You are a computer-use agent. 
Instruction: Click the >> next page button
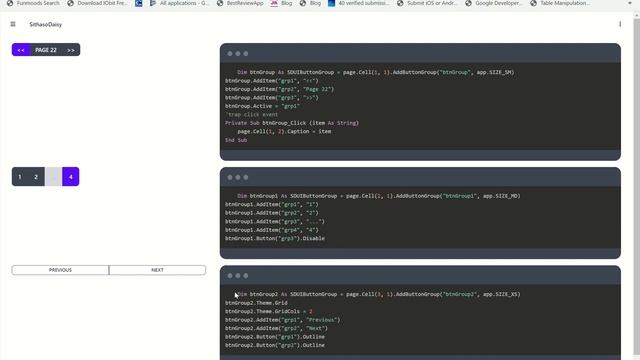[x=71, y=50]
